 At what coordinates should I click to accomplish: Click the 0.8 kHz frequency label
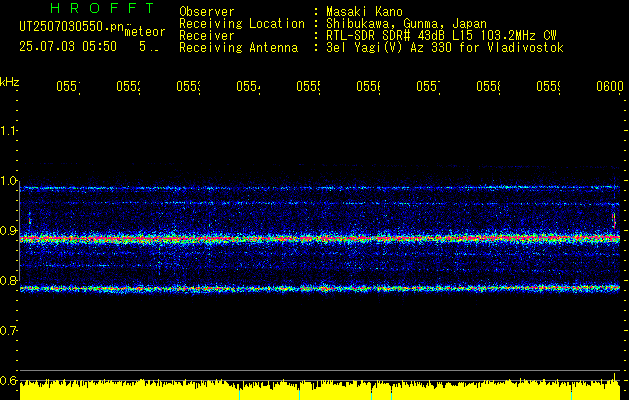click(8, 280)
